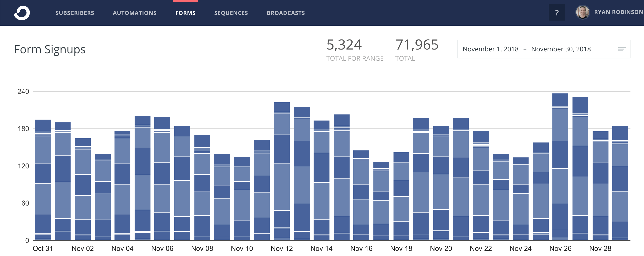Click the 71,965 total figure

(x=417, y=45)
